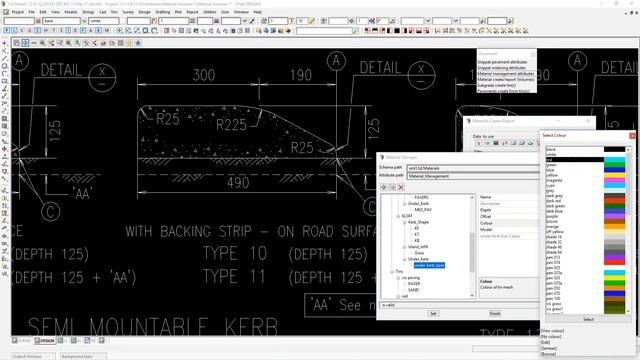Switch to the DESIGN view tab

(x=44, y=340)
